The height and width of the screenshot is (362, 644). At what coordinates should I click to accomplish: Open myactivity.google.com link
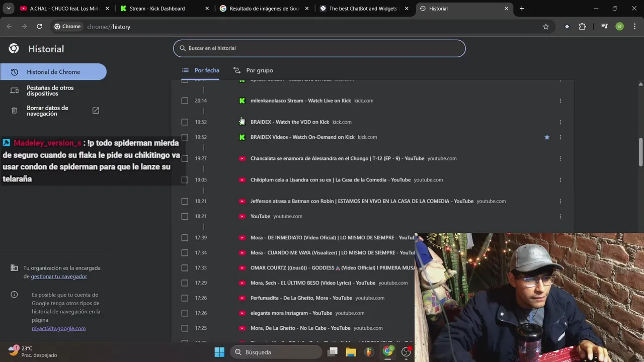(59, 328)
